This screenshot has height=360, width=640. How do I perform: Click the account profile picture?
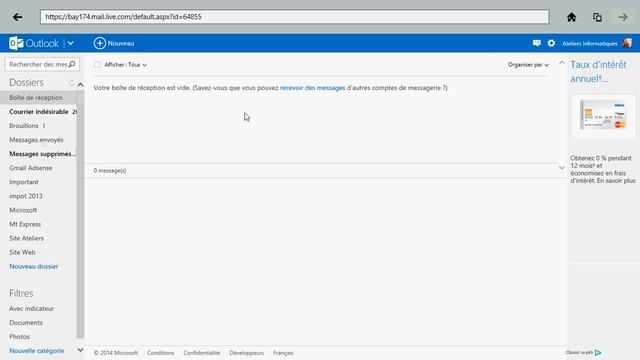627,43
